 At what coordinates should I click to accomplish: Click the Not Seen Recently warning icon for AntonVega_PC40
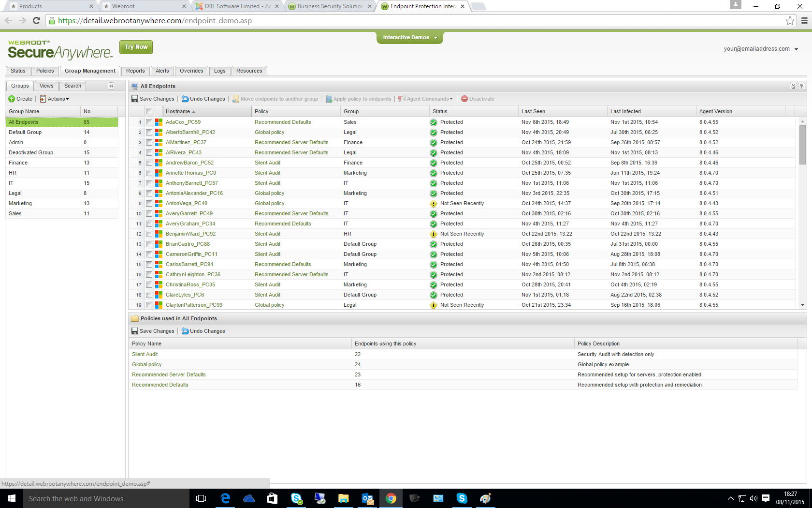pyautogui.click(x=434, y=204)
